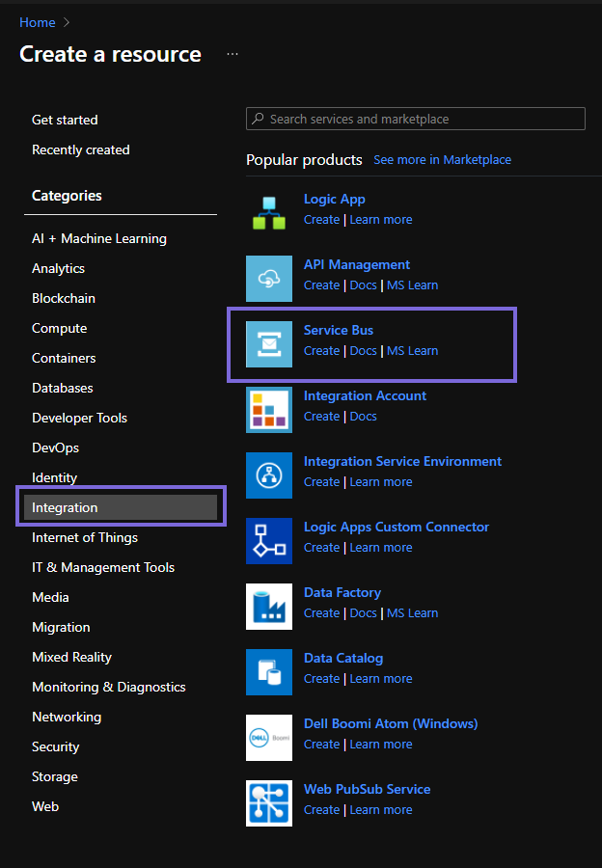Click the Dell Boomi Atom logo icon

[x=269, y=738]
